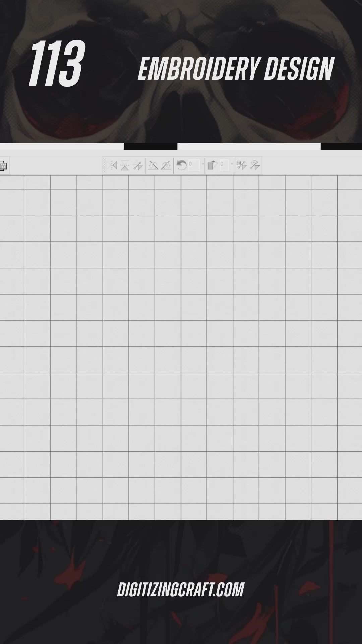The width and height of the screenshot is (362, 644).
Task: Click the EMBROIDERY DESIGN title text
Action: [x=236, y=69]
